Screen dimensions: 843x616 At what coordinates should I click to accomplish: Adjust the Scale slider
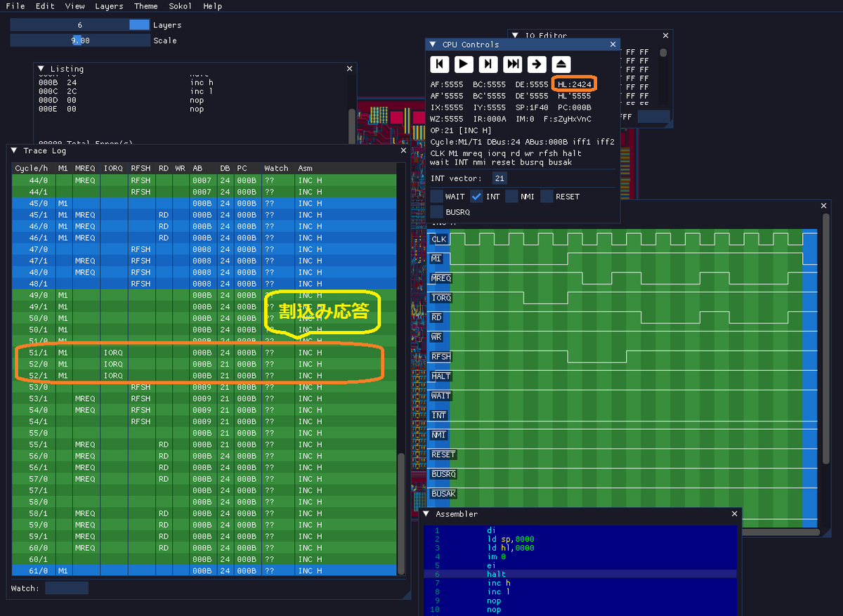coord(79,40)
